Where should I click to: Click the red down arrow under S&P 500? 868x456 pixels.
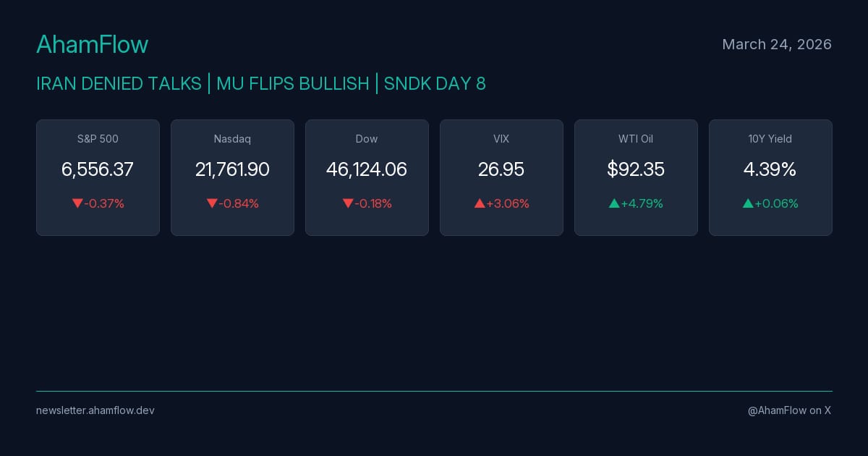(77, 204)
